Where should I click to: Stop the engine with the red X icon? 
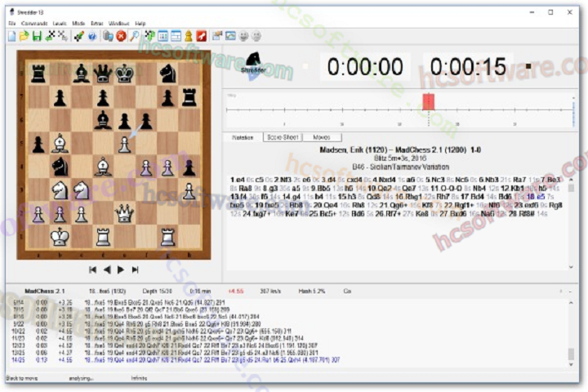pyautogui.click(x=121, y=36)
